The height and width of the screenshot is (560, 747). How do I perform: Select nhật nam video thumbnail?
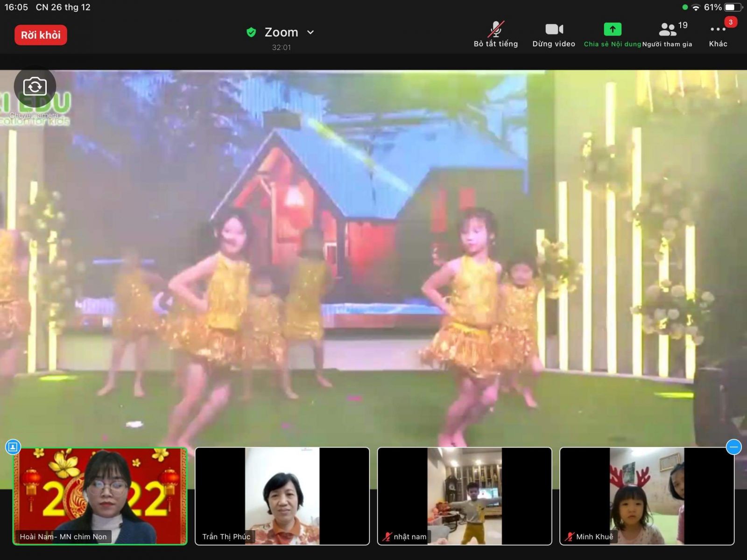point(464,496)
